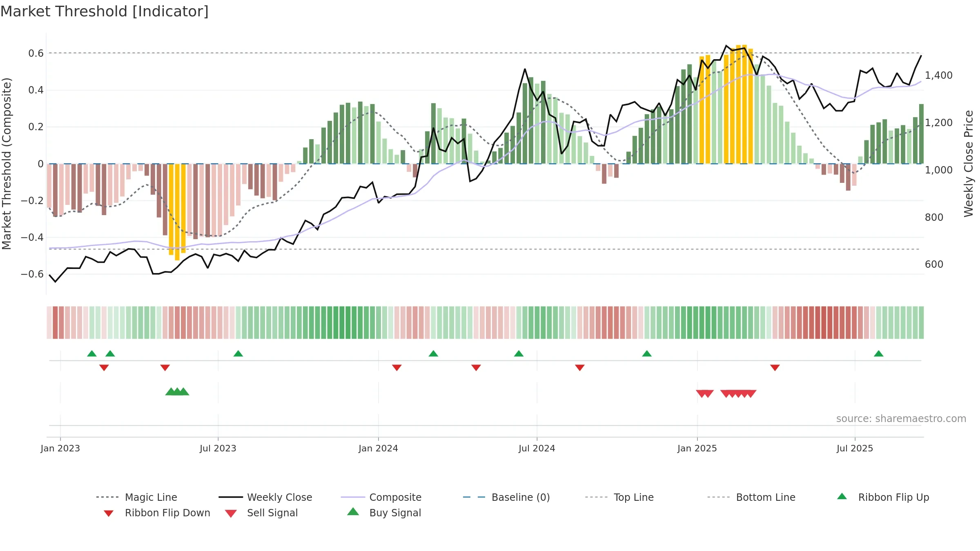This screenshot has width=980, height=551.
Task: Click the Magic Line legend entry
Action: [x=136, y=497]
